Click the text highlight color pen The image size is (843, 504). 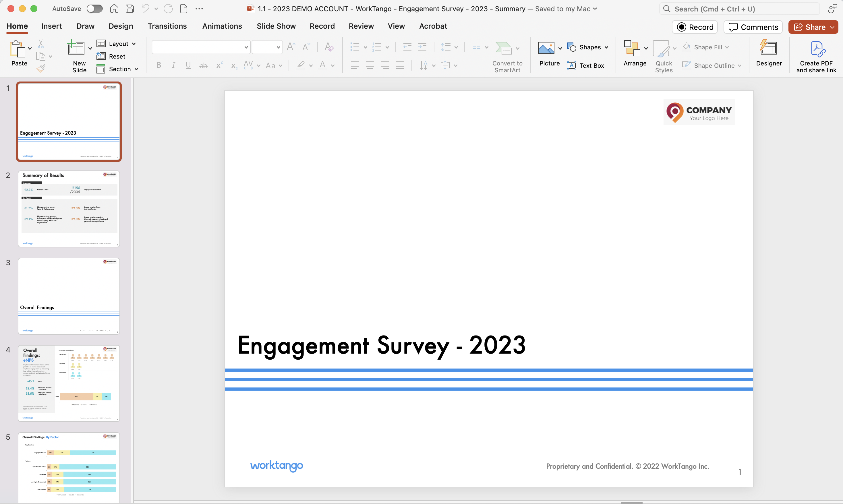coord(301,65)
